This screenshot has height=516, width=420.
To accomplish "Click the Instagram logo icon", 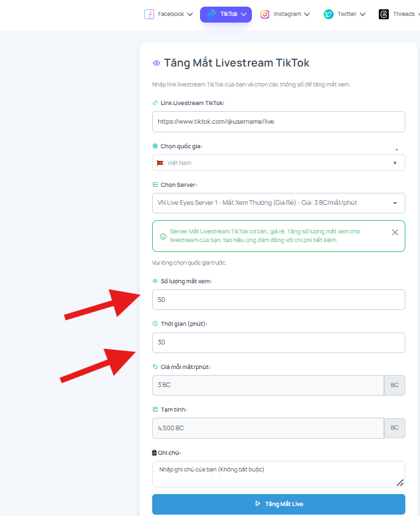I will tap(264, 14).
